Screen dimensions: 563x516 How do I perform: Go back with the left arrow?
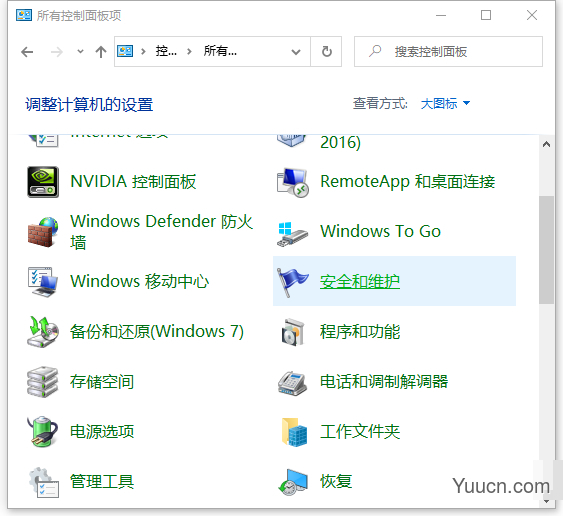27,52
